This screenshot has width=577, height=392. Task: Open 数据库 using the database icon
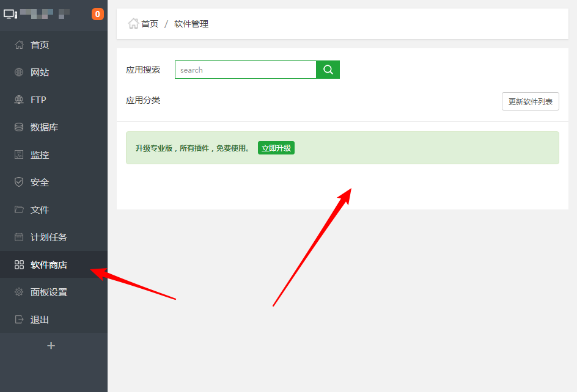click(x=18, y=127)
